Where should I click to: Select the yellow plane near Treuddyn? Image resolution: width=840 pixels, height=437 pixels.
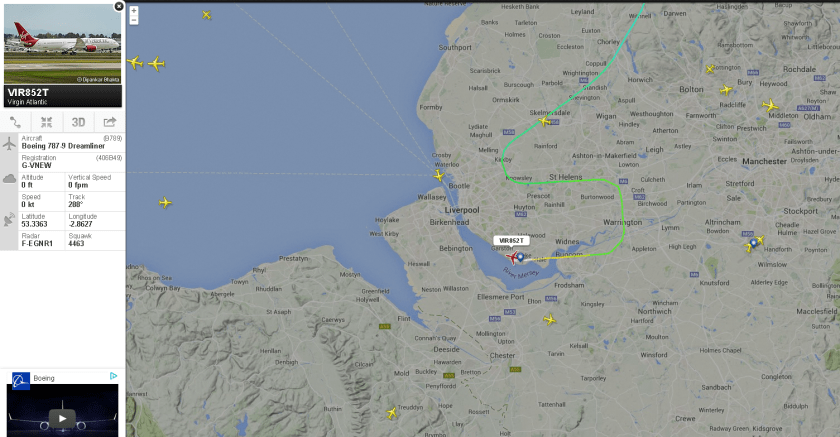pos(392,413)
